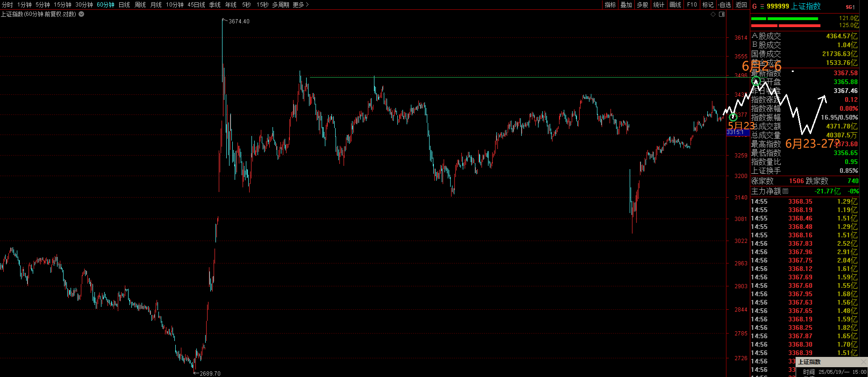Click the A股成交 value 4364.57亿
The width and height of the screenshot is (868, 377).
[842, 36]
